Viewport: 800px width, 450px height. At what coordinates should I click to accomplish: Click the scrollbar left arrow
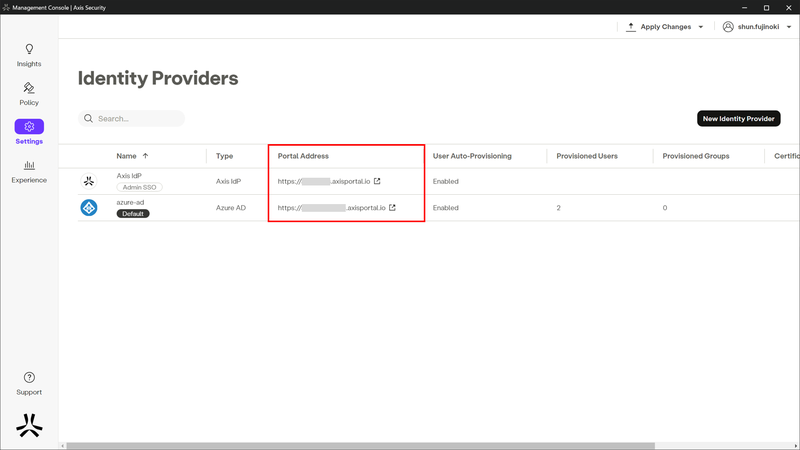pyautogui.click(x=63, y=446)
